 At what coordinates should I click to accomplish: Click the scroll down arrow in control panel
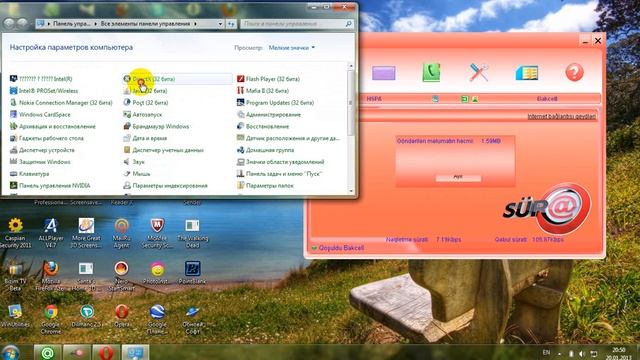pos(350,191)
